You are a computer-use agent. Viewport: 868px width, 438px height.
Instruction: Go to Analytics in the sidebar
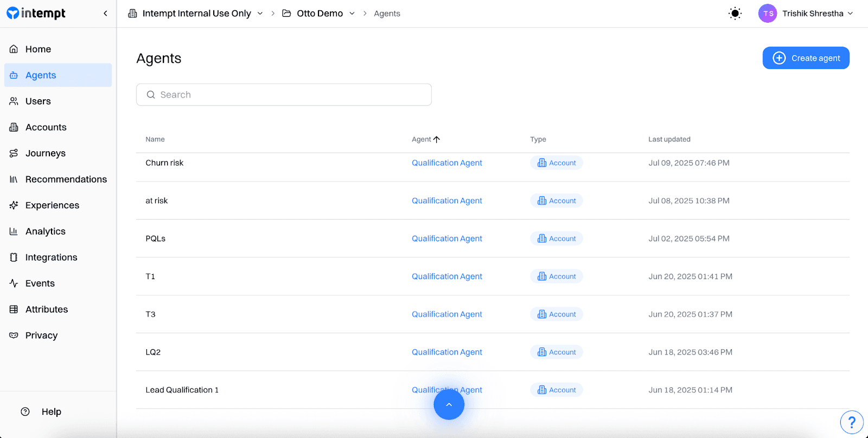(x=46, y=231)
